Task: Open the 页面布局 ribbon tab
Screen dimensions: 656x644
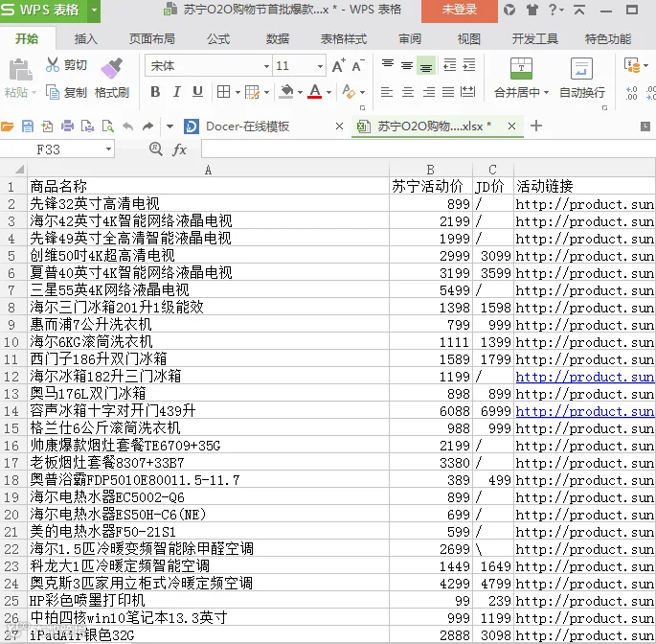Action: coord(151,39)
